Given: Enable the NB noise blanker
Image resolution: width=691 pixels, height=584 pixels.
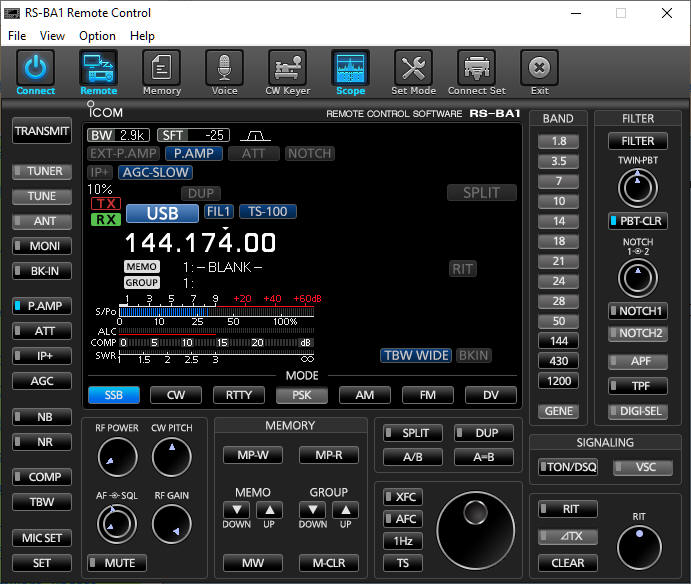Looking at the screenshot, I should [42, 417].
